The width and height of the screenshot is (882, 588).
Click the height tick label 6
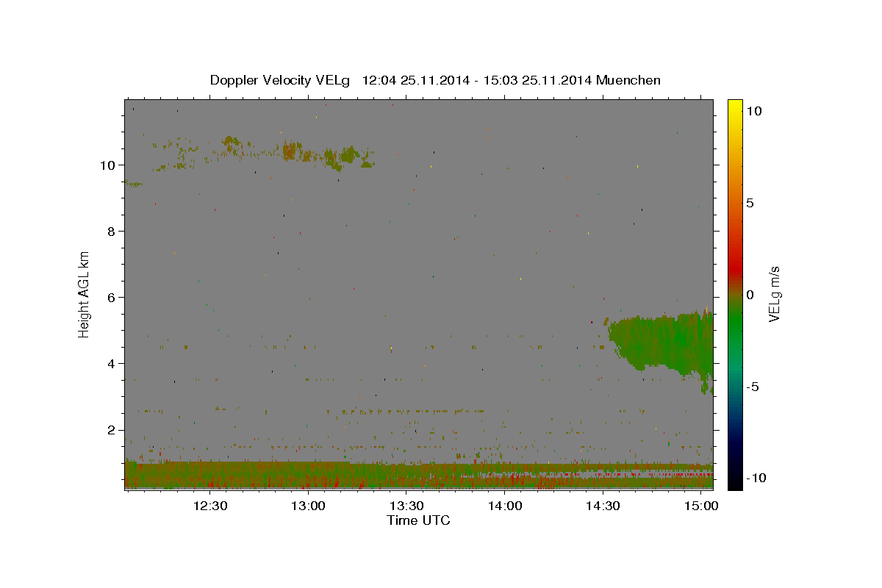point(113,297)
